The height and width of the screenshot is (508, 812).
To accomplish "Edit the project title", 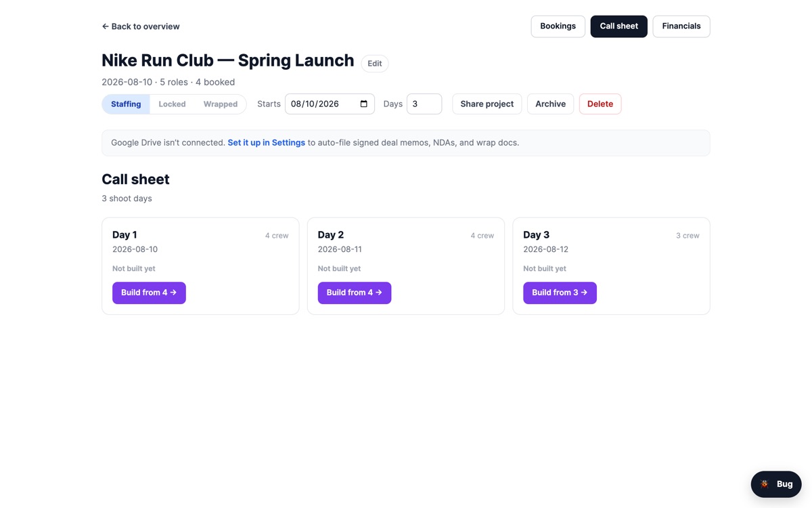I will [x=375, y=63].
